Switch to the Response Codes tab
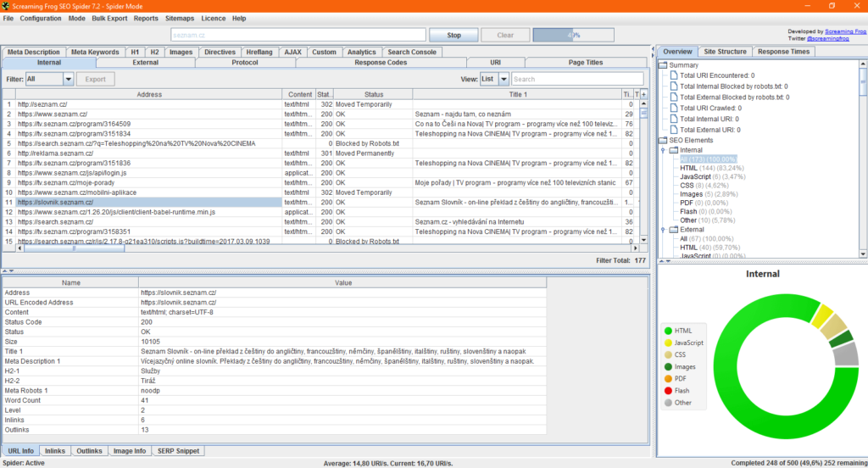Screen dimensions: 868x468 [x=381, y=63]
